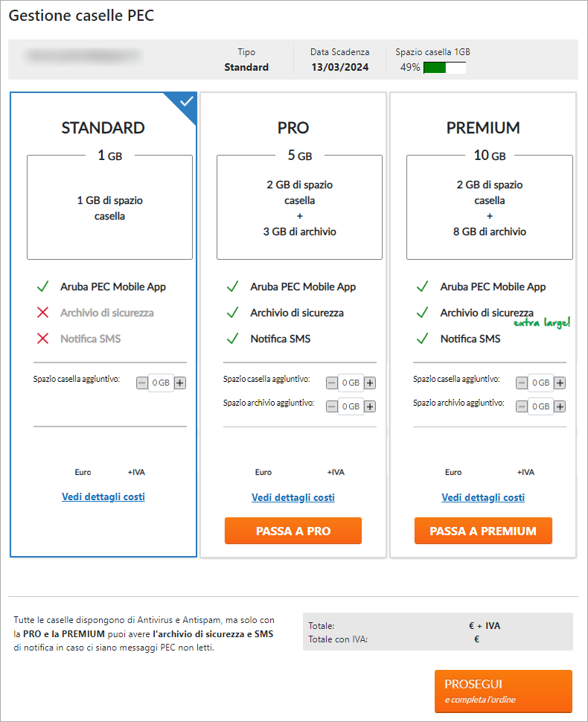Click the mailbox space usage progress bar
Screen dimensions: 588x722
click(x=444, y=67)
